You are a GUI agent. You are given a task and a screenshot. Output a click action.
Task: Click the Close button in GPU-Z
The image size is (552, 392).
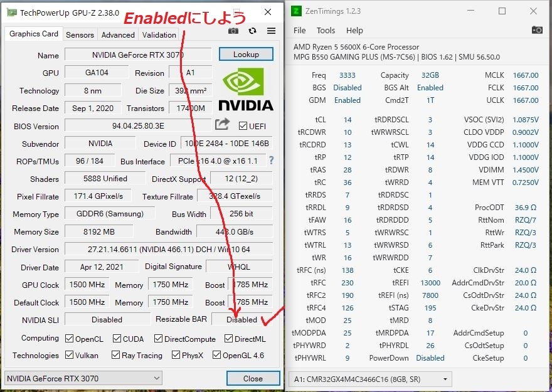click(253, 378)
